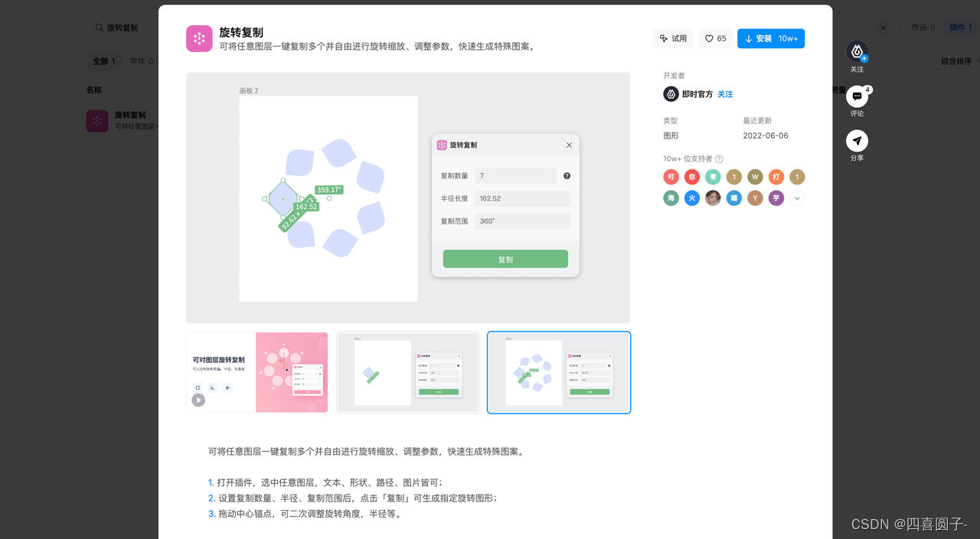Click the 旋转复制 plugin logo in the dialog header
The image size is (980, 539).
(199, 38)
